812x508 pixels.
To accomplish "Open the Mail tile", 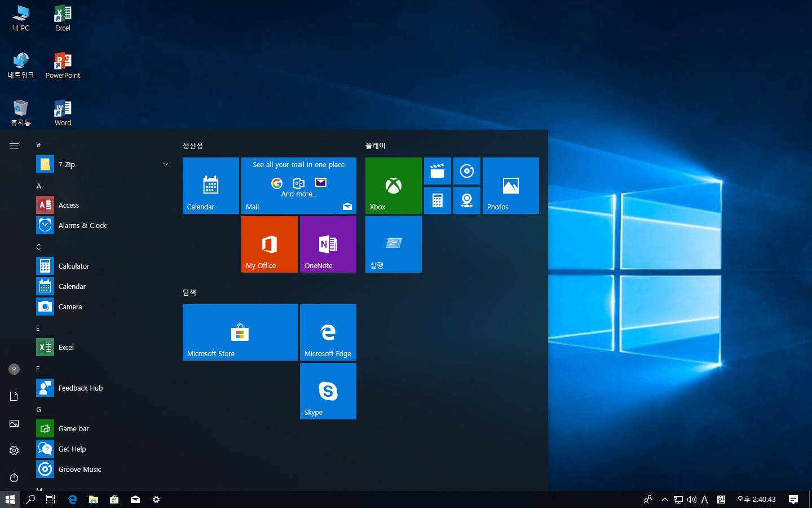I will pyautogui.click(x=299, y=186).
